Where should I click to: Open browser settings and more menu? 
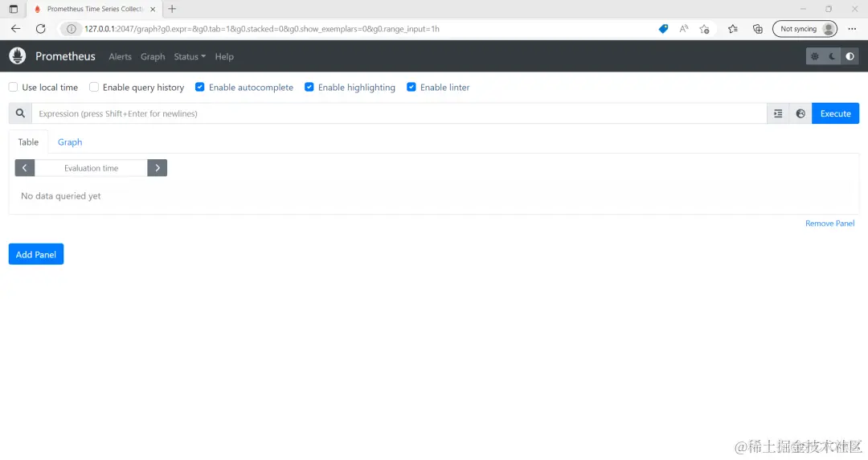[852, 29]
